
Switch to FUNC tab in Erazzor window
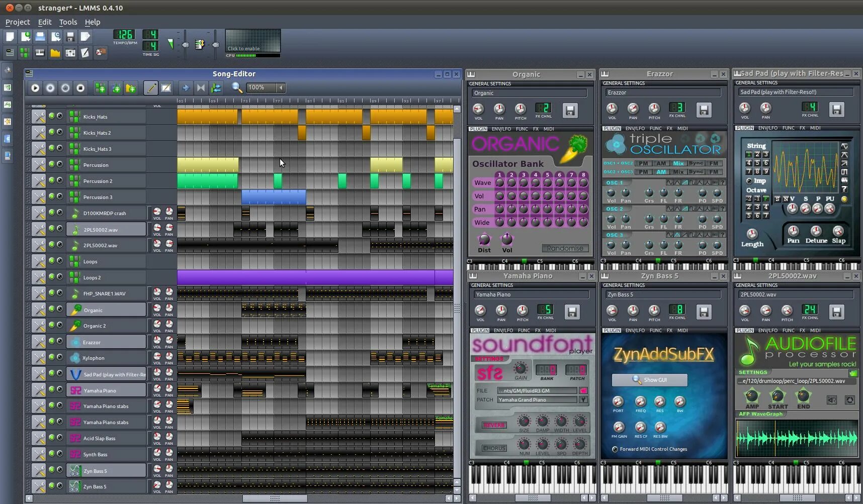point(656,129)
